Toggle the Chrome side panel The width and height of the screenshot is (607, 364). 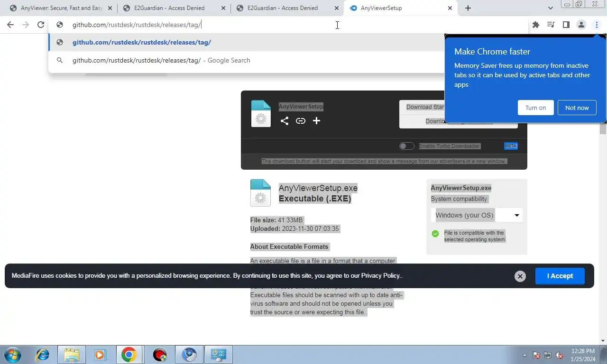point(566,25)
